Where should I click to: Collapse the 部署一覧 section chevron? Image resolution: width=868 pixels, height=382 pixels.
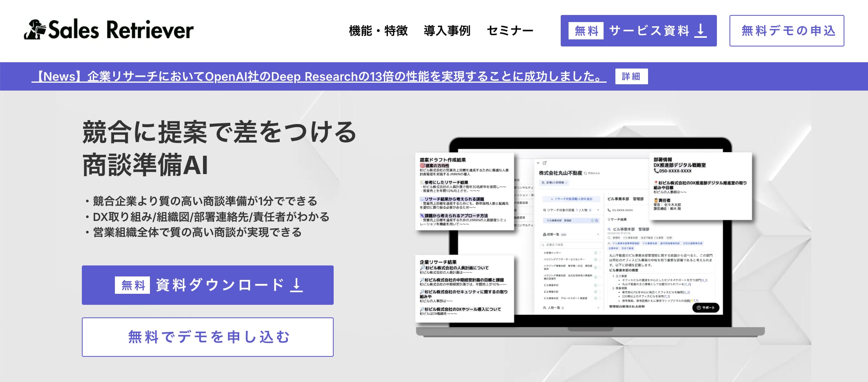[x=598, y=234]
